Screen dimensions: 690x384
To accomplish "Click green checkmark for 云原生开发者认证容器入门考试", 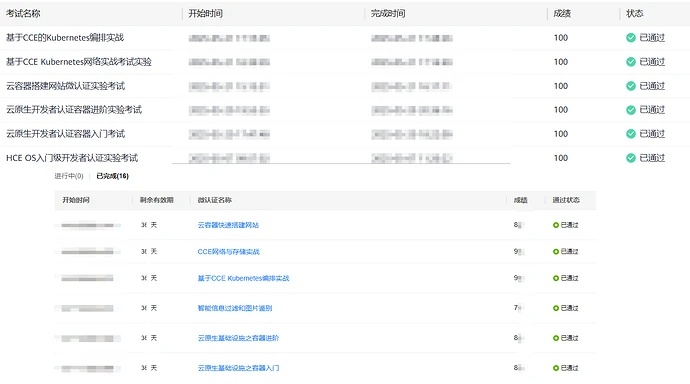I will coord(631,134).
